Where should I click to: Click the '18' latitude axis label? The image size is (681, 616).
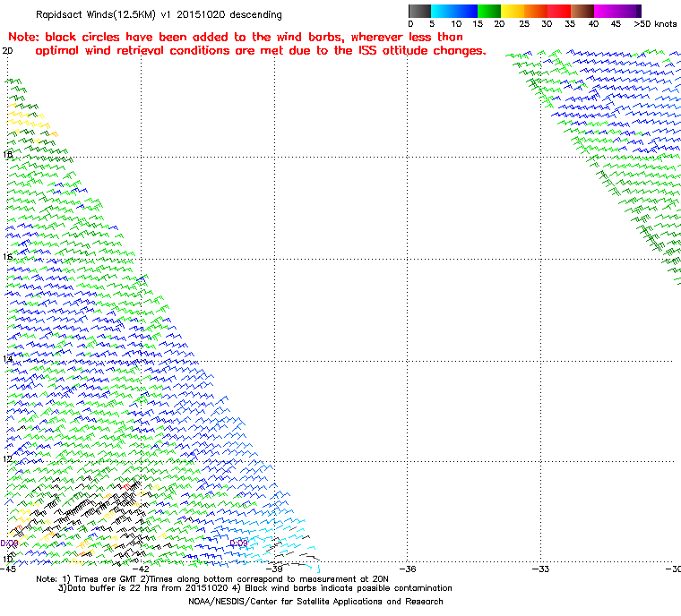tap(7, 155)
